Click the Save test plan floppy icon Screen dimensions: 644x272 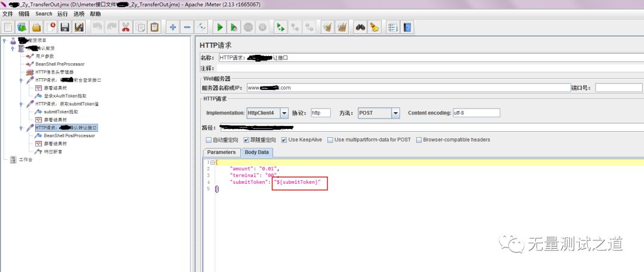(64, 27)
